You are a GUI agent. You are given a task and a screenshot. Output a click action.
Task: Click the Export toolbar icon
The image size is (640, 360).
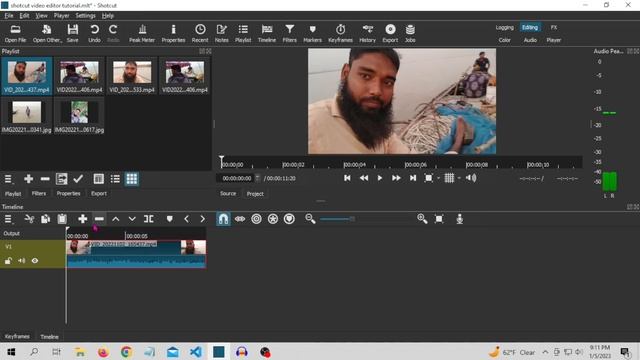click(x=390, y=33)
